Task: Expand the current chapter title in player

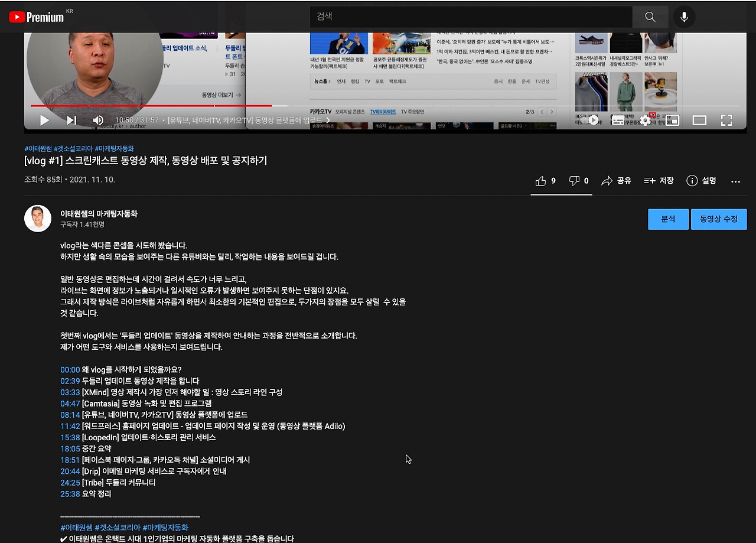Action: 249,120
